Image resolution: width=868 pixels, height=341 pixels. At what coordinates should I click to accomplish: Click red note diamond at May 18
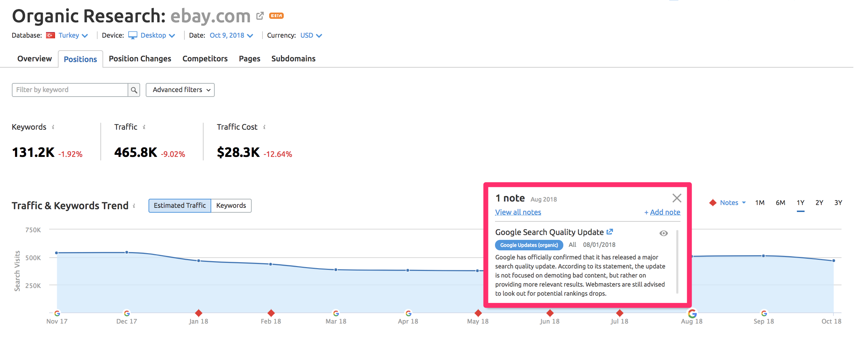click(478, 313)
